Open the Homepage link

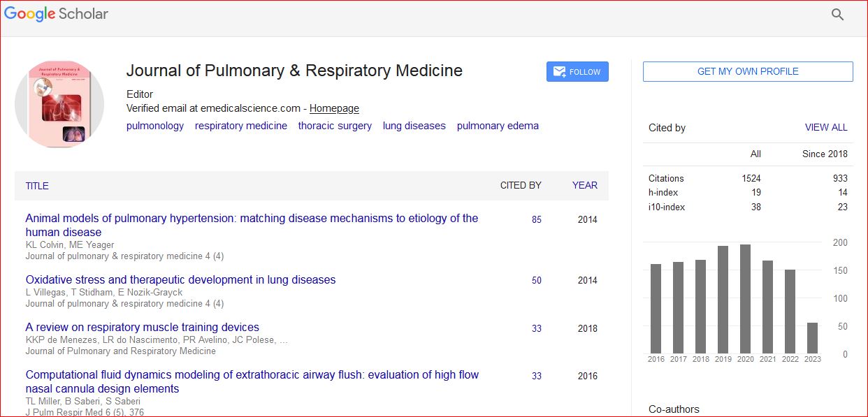tap(334, 108)
